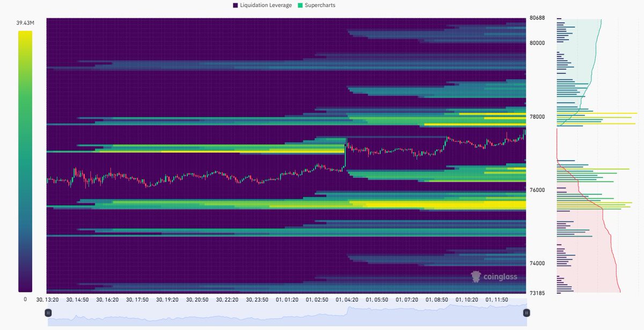
Task: Click the left handle of the time range slider
Action: (48, 312)
